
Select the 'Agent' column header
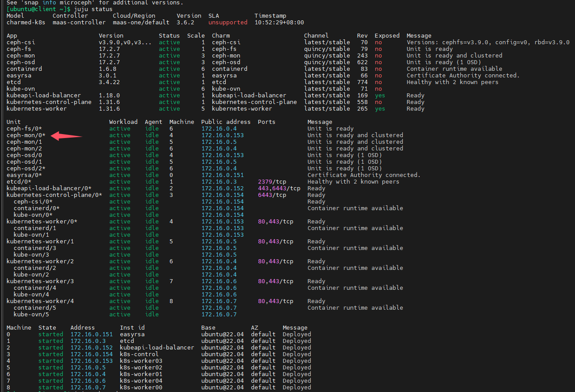click(154, 122)
